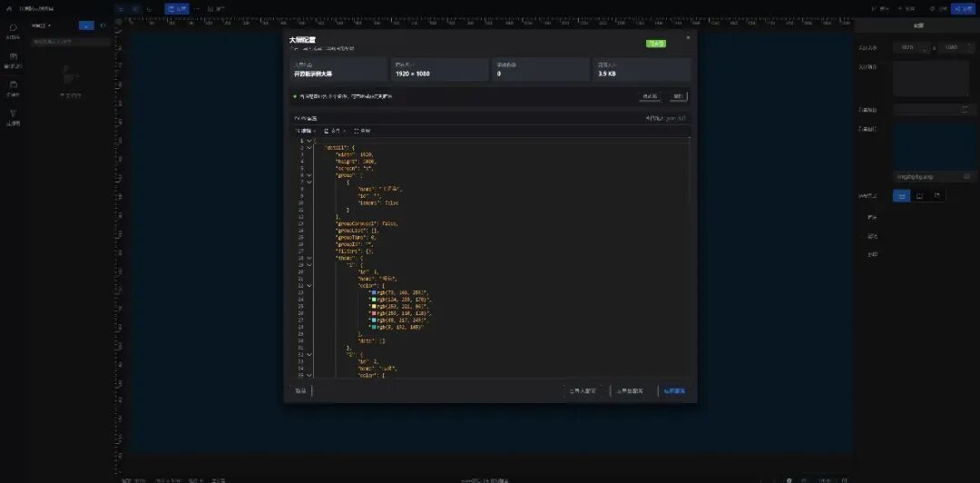The width and height of the screenshot is (980, 483).
Task: Open the second dropdown in the JSON editor toolbar
Action: coord(335,131)
